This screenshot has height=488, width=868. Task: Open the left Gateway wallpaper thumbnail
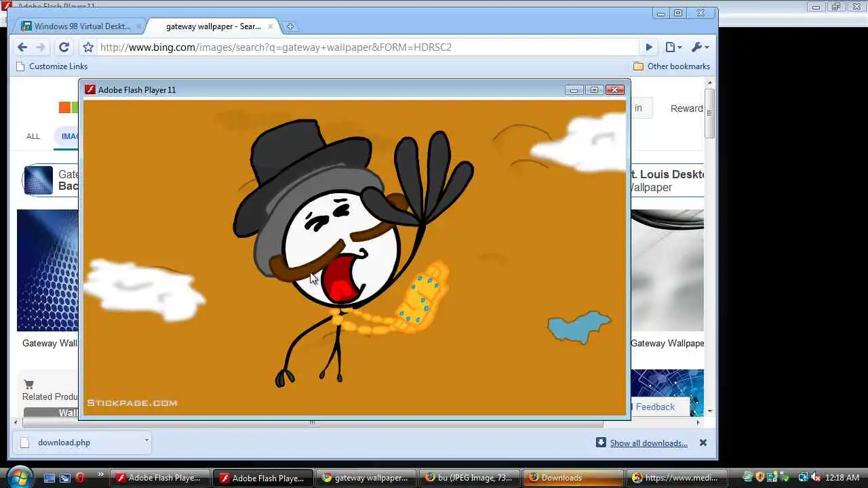click(x=47, y=270)
